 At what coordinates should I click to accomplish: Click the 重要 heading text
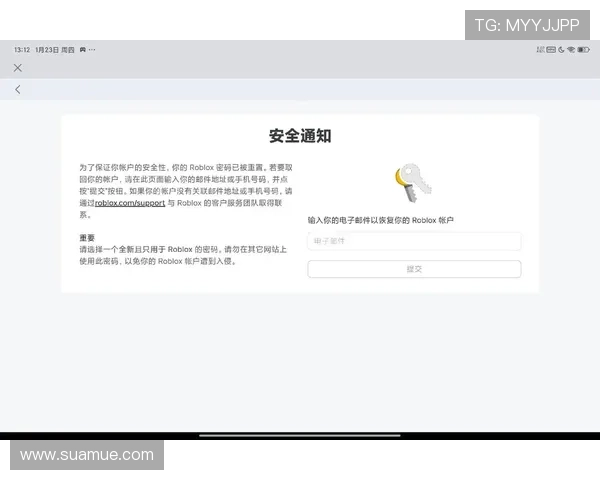tap(87, 238)
